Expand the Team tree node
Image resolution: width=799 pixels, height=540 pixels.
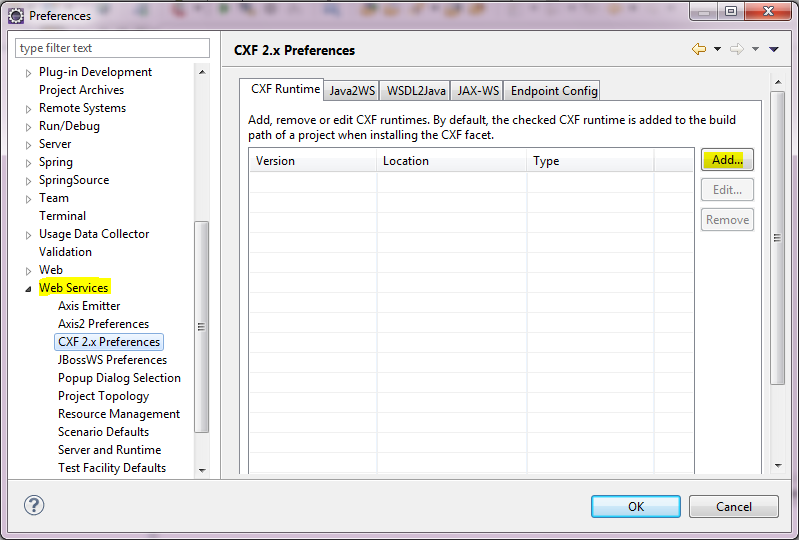[29, 199]
